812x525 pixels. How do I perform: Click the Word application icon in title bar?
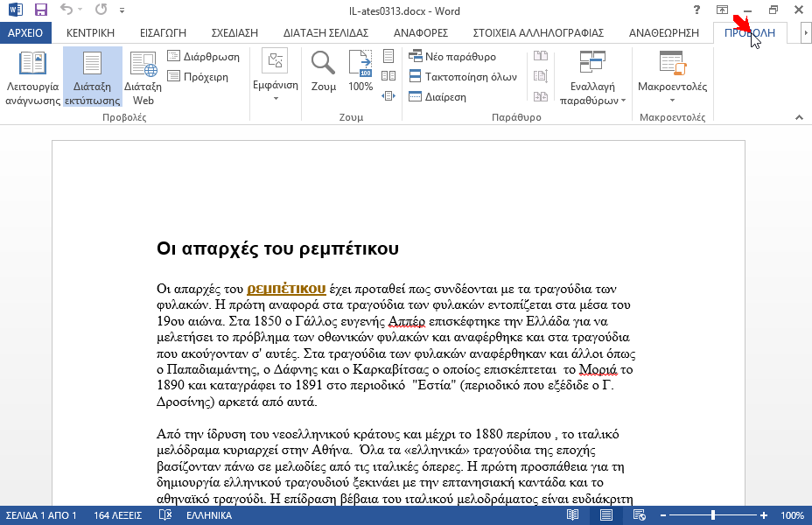(16, 10)
